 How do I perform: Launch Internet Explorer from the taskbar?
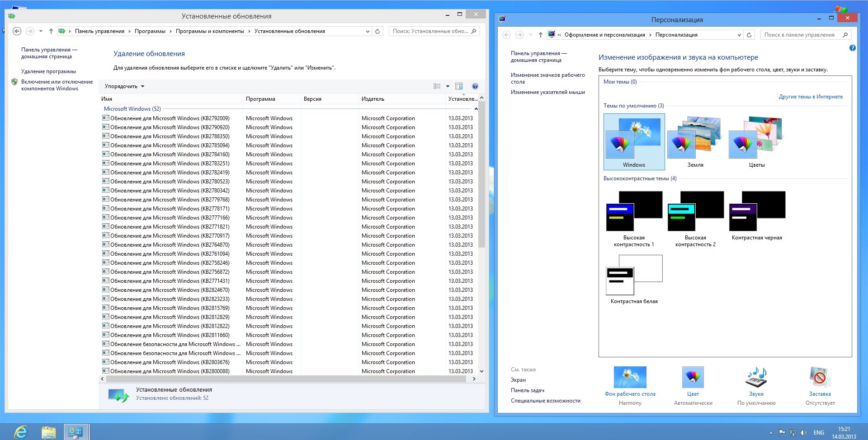click(x=21, y=432)
